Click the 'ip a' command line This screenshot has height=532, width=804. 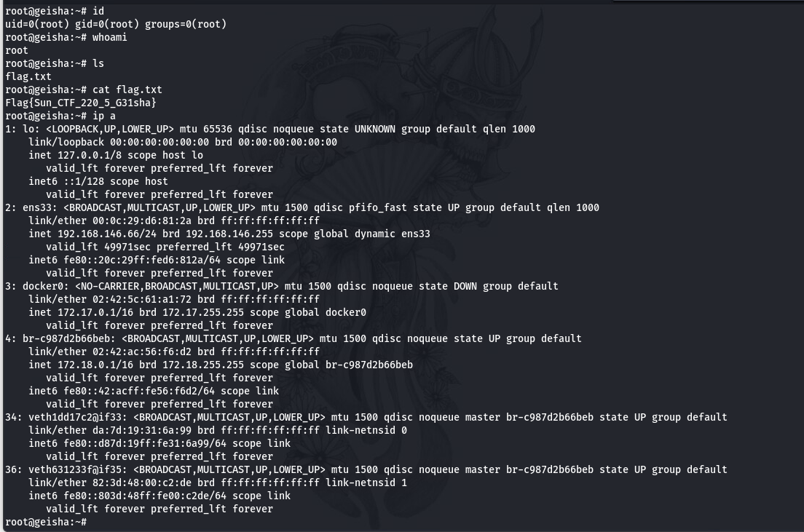60,116
